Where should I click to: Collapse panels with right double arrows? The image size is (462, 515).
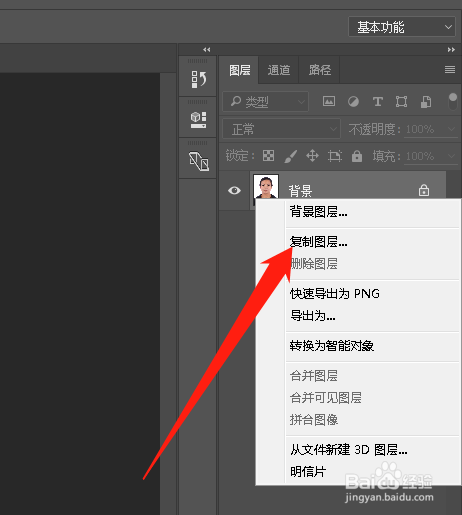coord(451,50)
